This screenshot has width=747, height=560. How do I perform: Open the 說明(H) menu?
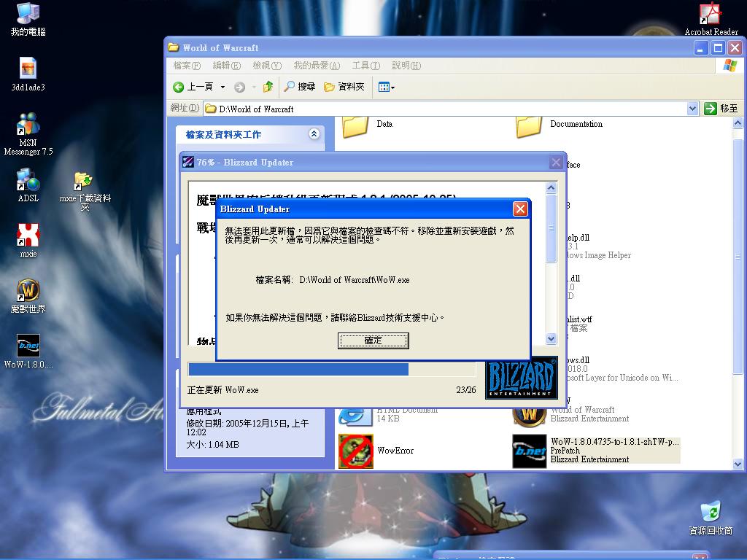click(406, 65)
